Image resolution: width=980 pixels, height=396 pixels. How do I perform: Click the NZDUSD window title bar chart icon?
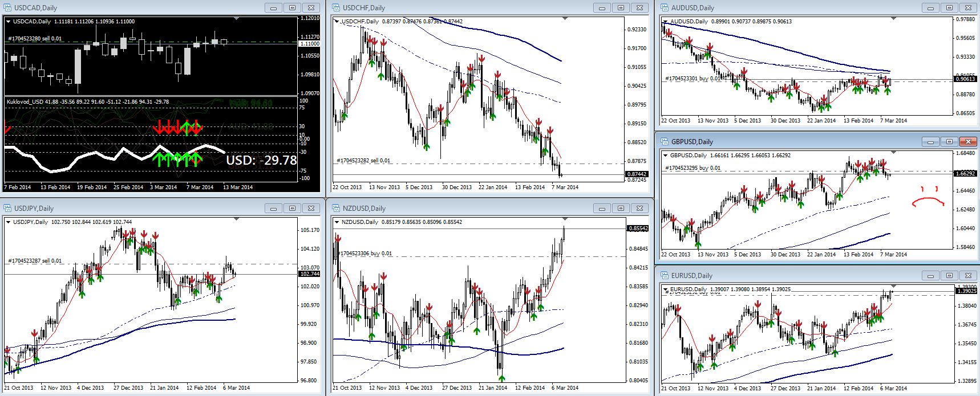coord(335,209)
